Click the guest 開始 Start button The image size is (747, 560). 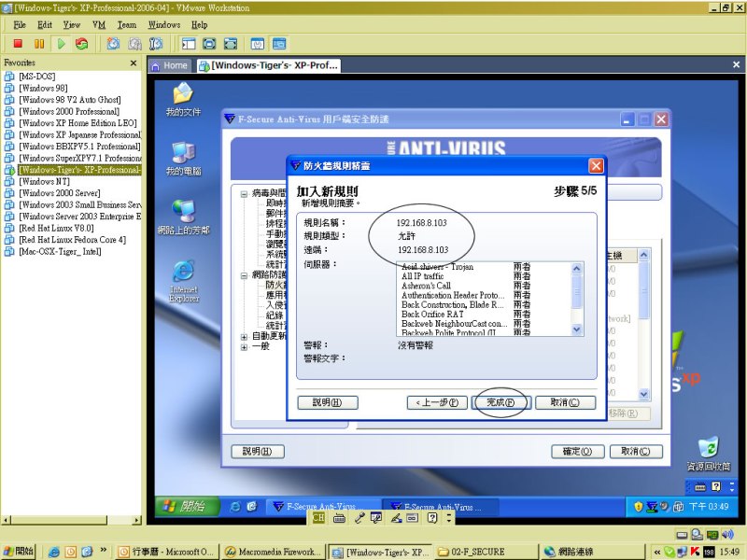[187, 506]
